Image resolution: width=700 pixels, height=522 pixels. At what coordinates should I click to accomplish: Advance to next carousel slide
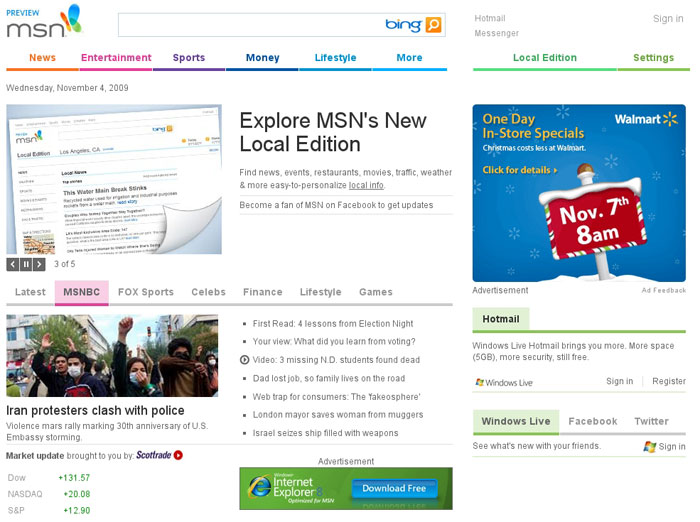click(x=39, y=264)
